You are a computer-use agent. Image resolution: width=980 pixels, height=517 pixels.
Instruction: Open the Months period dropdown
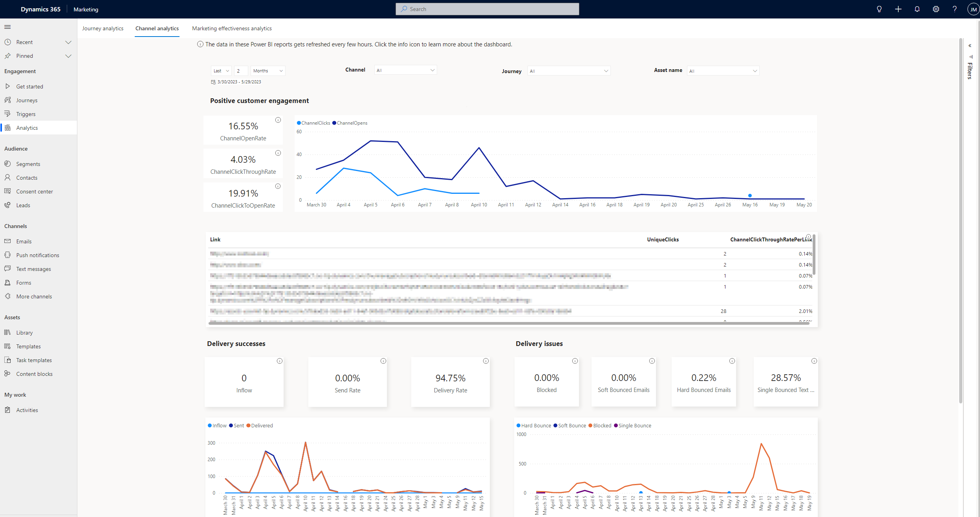(267, 71)
